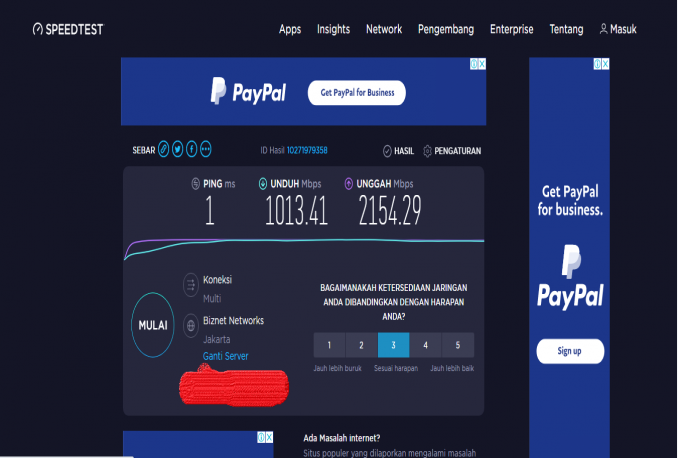Viewport: 678px width, 458px height.
Task: Click the Ganti Server link
Action: point(226,356)
